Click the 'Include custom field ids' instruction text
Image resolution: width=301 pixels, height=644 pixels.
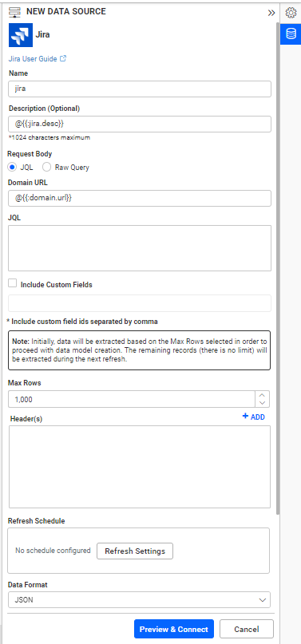[x=83, y=322]
